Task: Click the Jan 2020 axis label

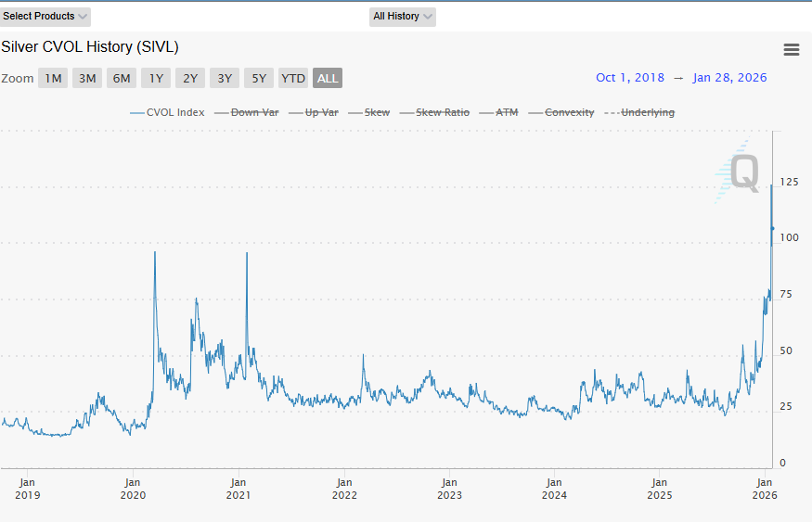Action: pos(133,489)
